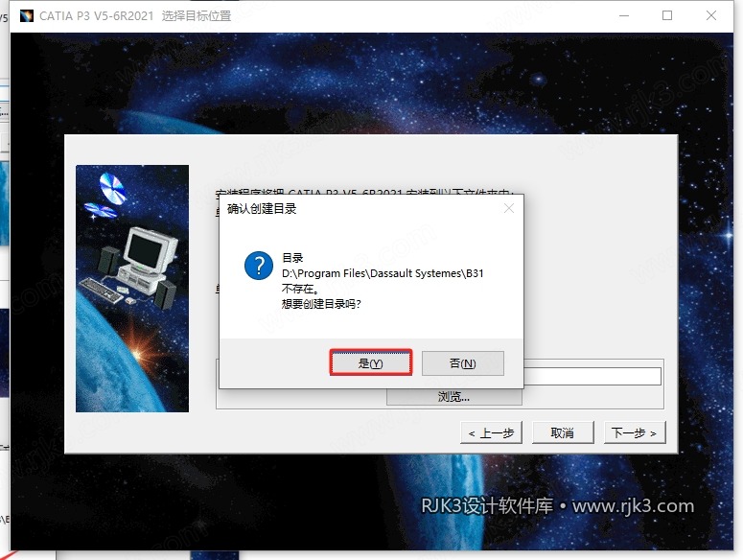743x560 pixels.
Task: Click the blue question mark icon
Action: pyautogui.click(x=258, y=266)
